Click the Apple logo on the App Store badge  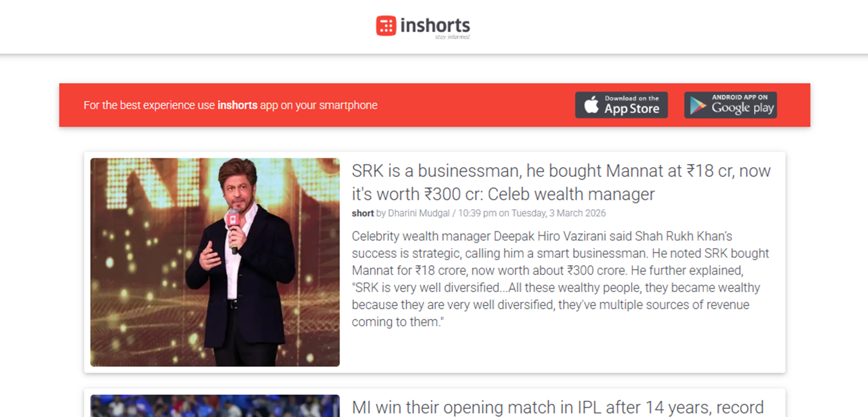591,105
